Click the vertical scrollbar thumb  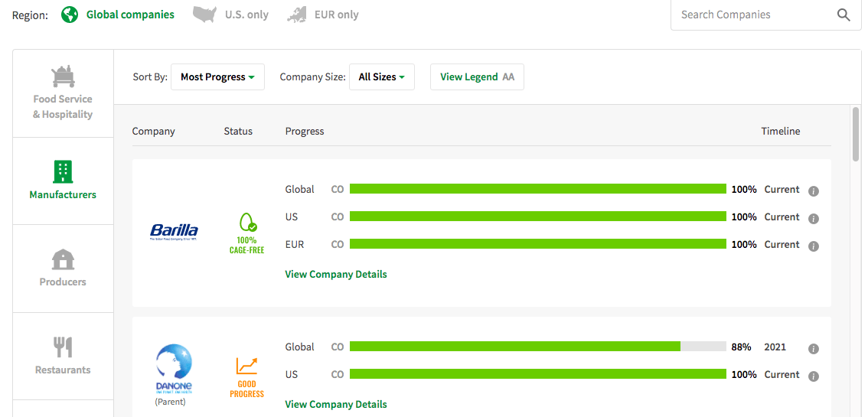[x=856, y=134]
